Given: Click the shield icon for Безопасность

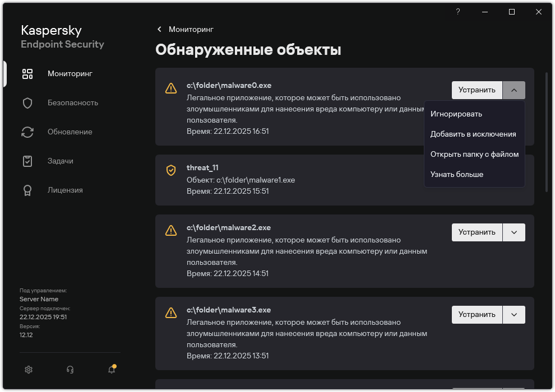Looking at the screenshot, I should coord(27,103).
